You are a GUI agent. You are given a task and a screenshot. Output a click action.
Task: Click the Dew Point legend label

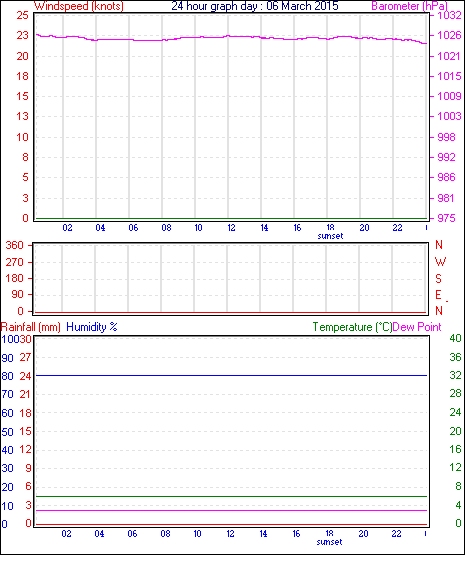[417, 327]
